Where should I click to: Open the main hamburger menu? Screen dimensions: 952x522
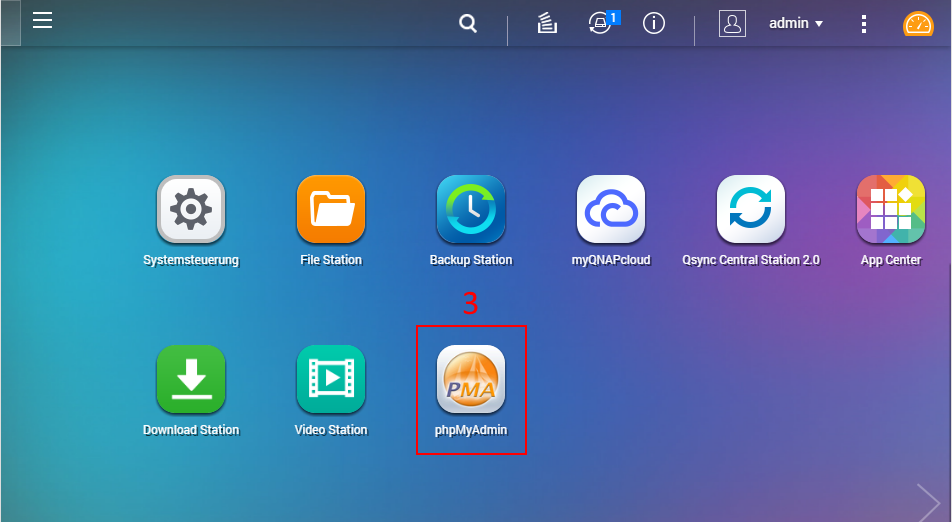42,21
